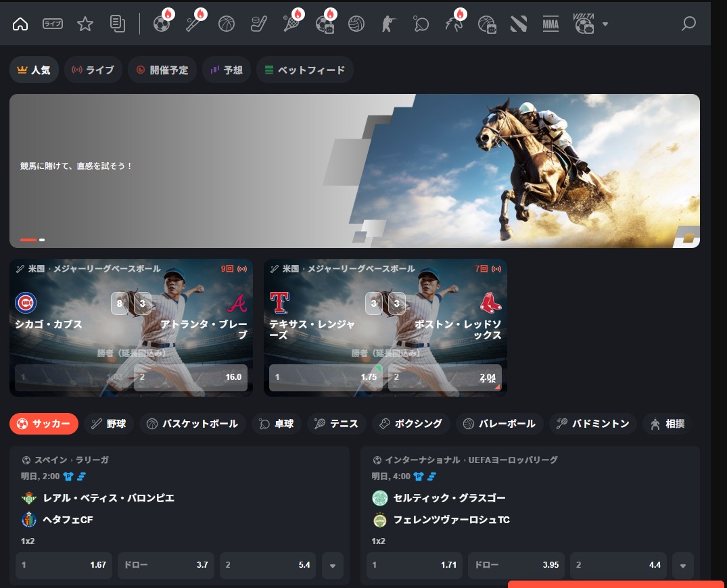Open the search magnifier icon
The height and width of the screenshot is (588, 727).
coord(688,24)
